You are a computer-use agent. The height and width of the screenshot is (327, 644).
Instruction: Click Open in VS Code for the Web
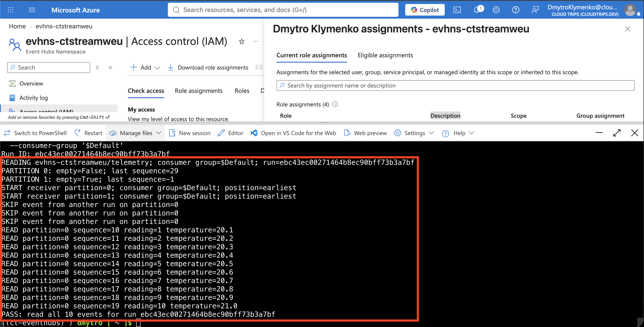(293, 133)
